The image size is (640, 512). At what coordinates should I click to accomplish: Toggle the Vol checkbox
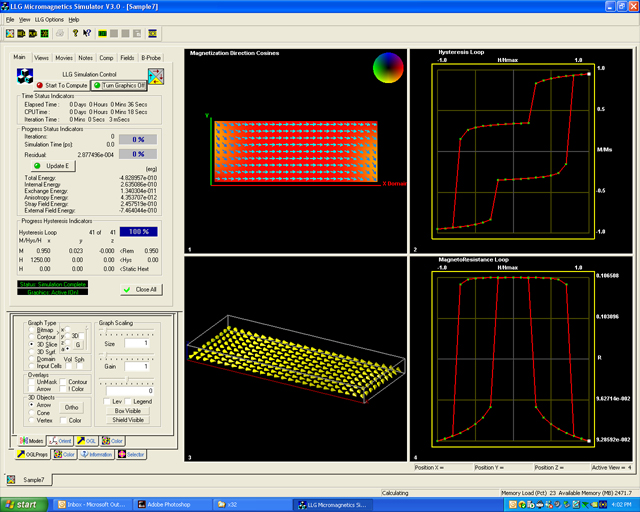69,366
